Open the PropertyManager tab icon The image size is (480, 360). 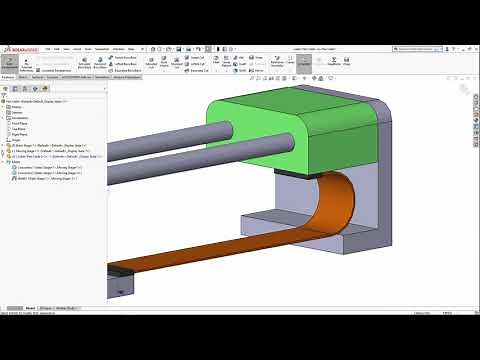tap(15, 89)
